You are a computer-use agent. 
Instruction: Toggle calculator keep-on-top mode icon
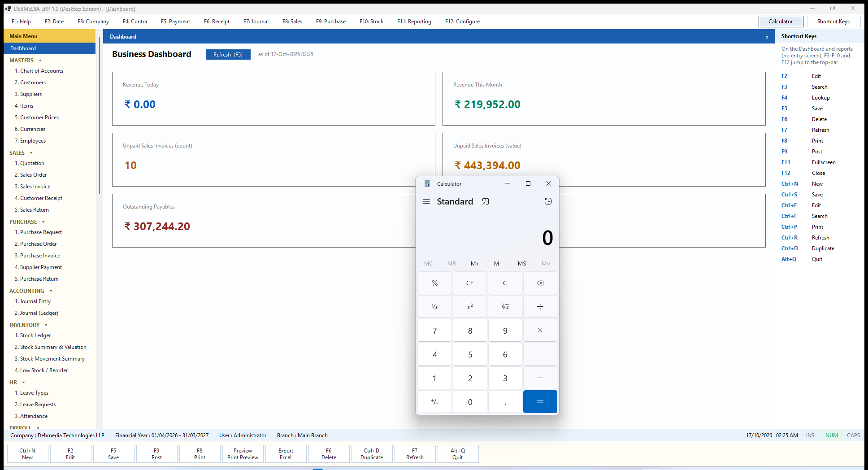[x=486, y=201]
